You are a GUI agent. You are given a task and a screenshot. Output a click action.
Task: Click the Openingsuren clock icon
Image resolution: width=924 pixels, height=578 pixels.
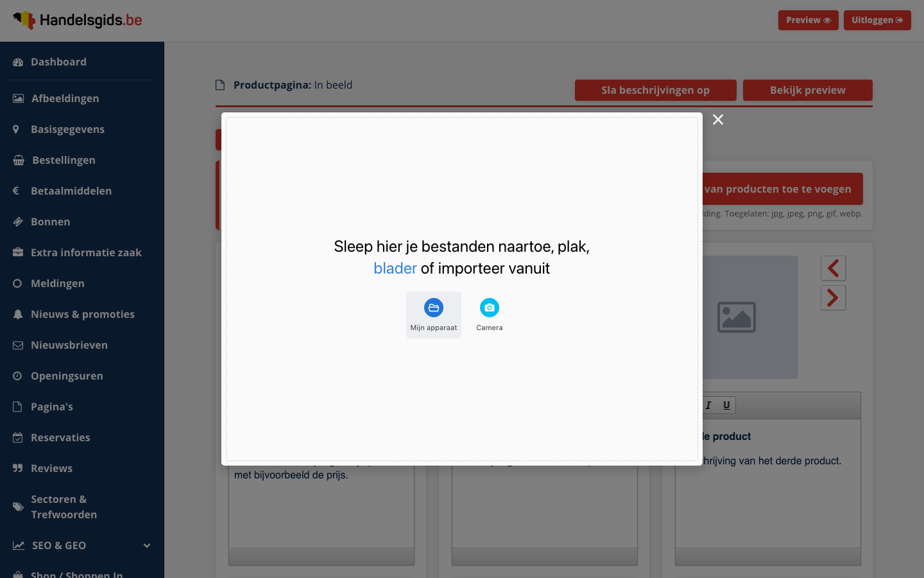coord(17,376)
